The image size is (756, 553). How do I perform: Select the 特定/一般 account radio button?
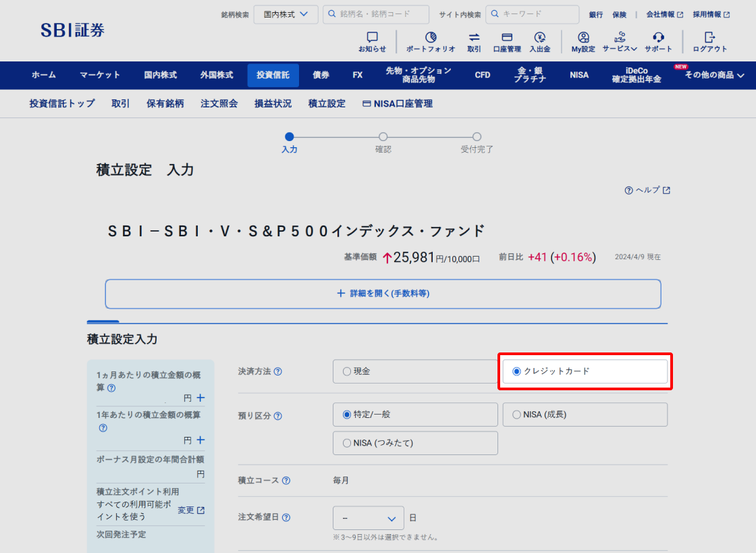coord(347,415)
